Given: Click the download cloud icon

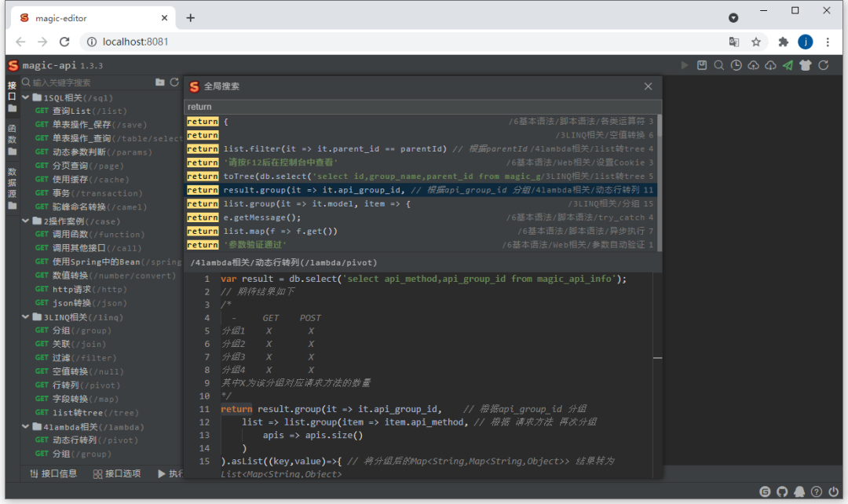Looking at the screenshot, I should point(769,66).
